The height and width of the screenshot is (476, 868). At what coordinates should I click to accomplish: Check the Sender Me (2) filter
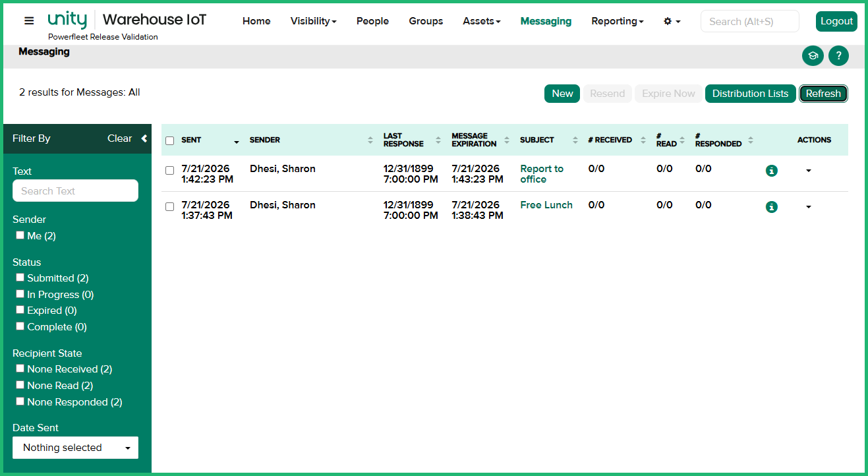point(20,235)
